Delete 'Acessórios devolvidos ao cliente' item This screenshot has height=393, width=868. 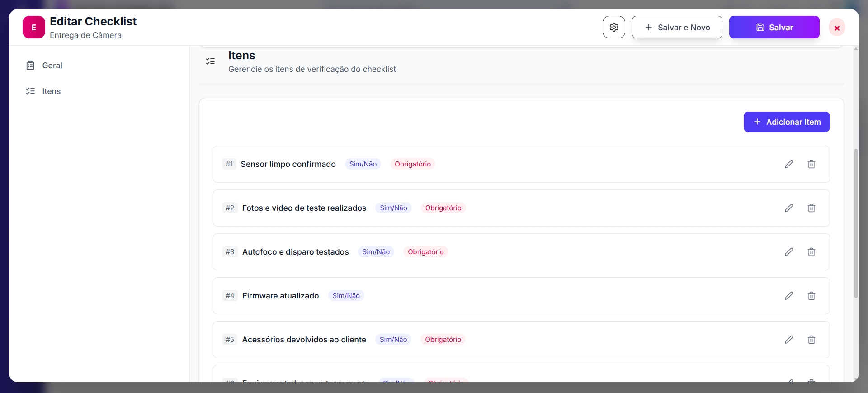(811, 340)
